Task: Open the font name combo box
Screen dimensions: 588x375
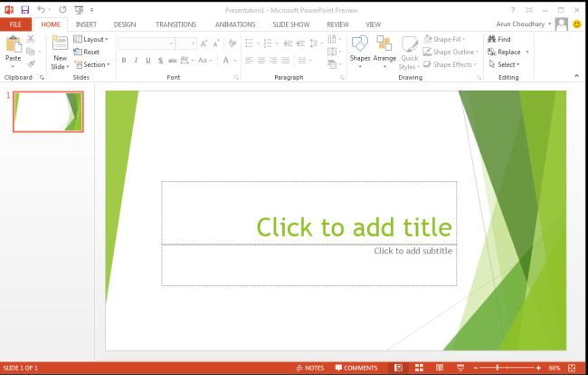Action: coord(147,43)
